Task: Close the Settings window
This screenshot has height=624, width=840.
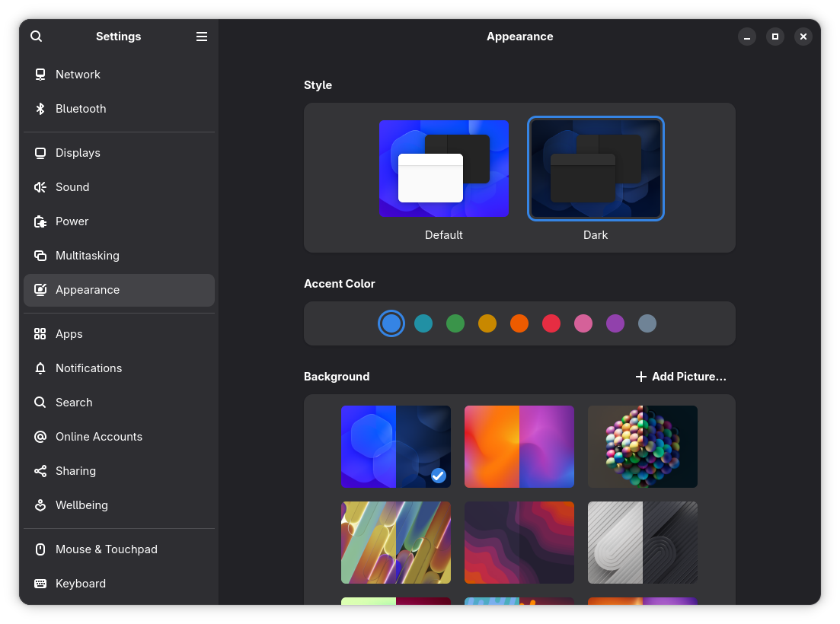Action: coord(803,37)
